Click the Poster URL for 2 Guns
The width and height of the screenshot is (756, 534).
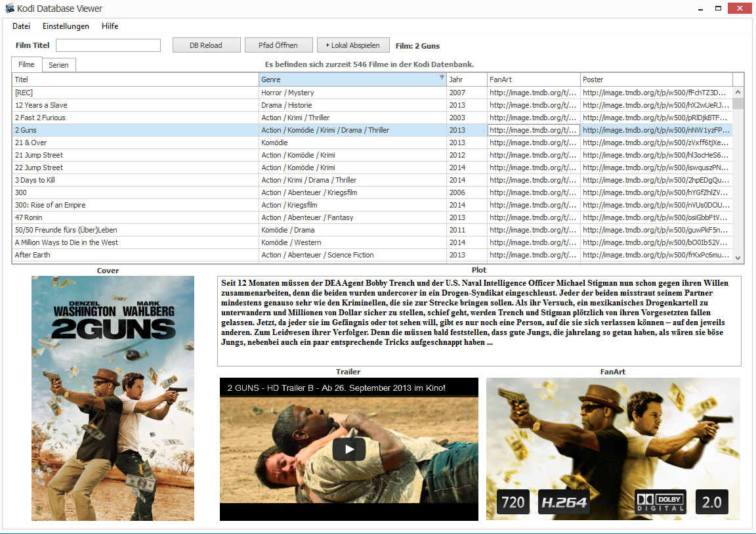656,130
